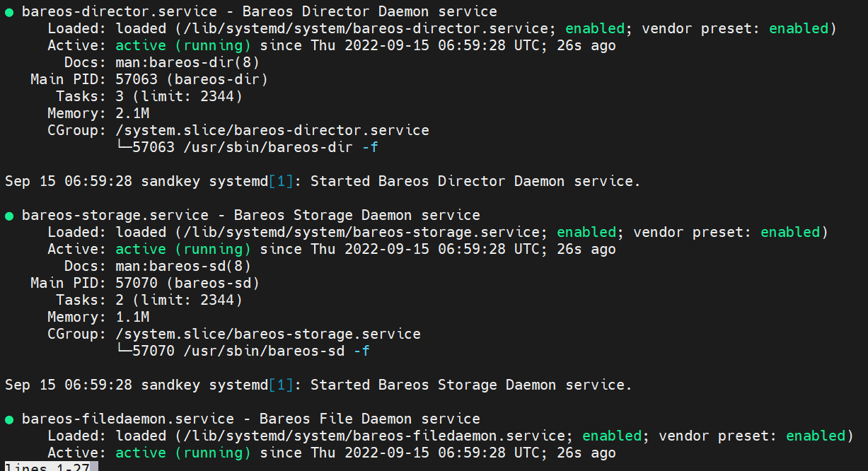Click the green status dot beside bareos-filedaemon.service
Viewport: 868px width, 471px height.
(9, 419)
